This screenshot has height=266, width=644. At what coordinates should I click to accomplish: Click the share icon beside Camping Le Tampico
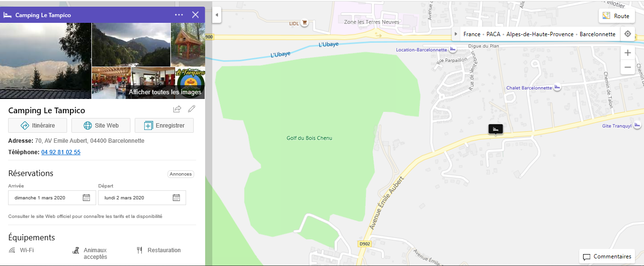coord(177,109)
